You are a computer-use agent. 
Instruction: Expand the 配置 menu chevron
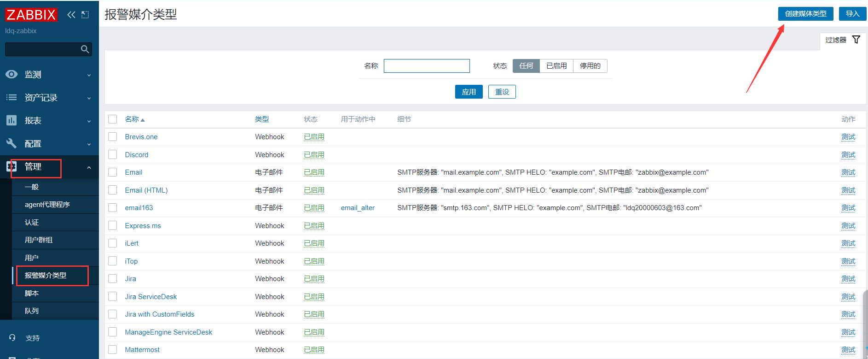coord(89,144)
